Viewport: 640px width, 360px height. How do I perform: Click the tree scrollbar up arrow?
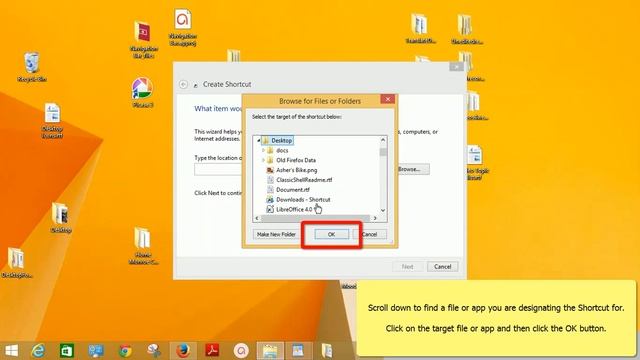coord(383,140)
